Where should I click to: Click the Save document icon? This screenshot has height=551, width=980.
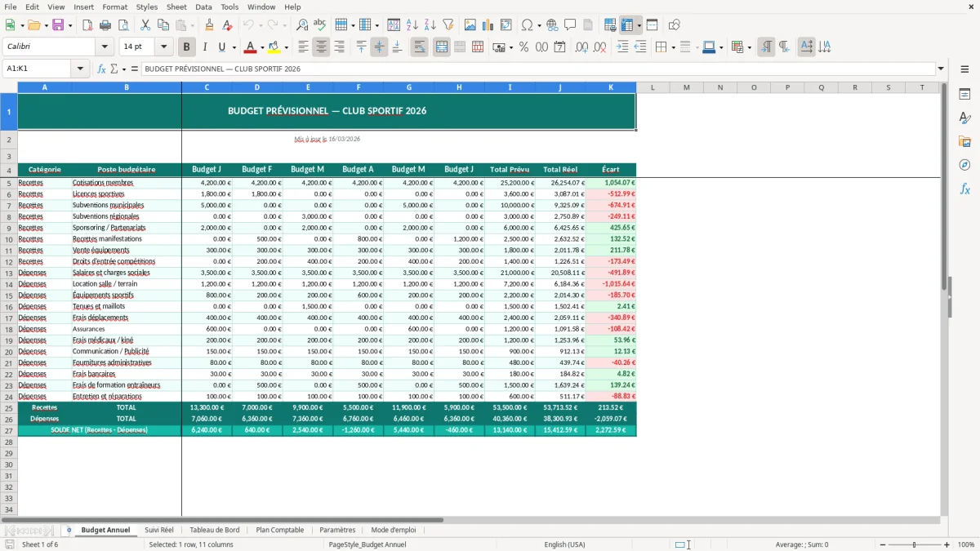[58, 25]
